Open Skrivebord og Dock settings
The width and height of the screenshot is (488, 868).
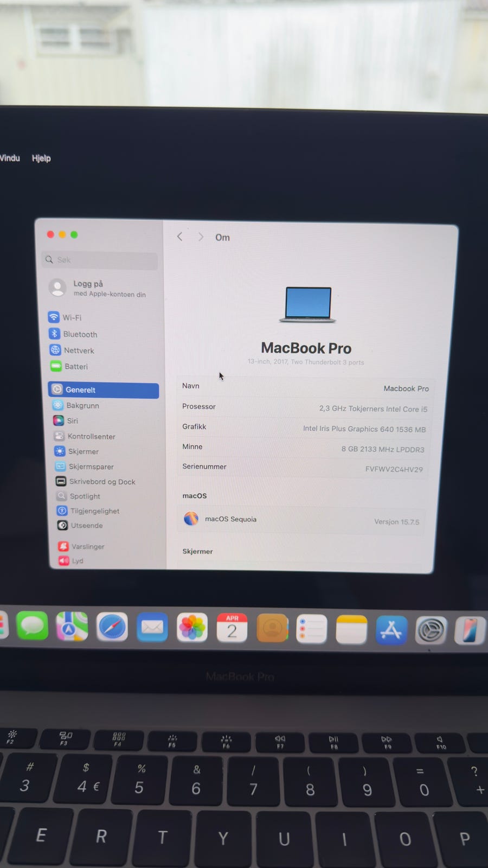pyautogui.click(x=96, y=482)
